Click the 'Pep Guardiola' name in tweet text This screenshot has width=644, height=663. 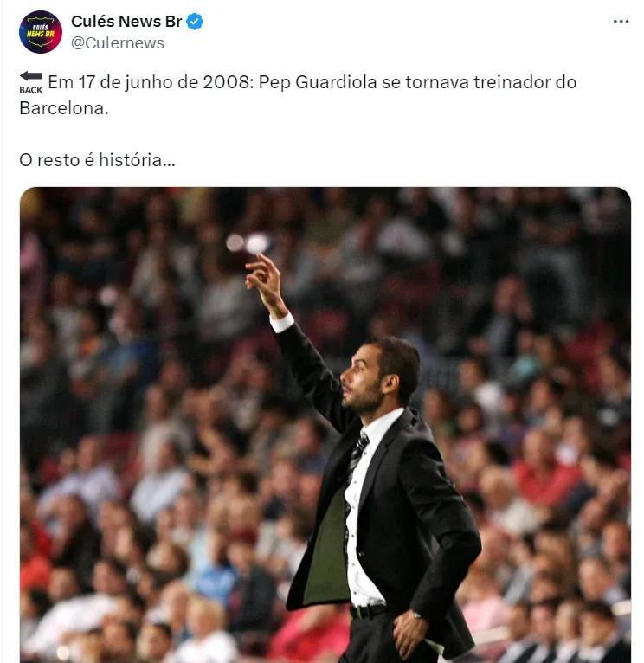point(318,82)
